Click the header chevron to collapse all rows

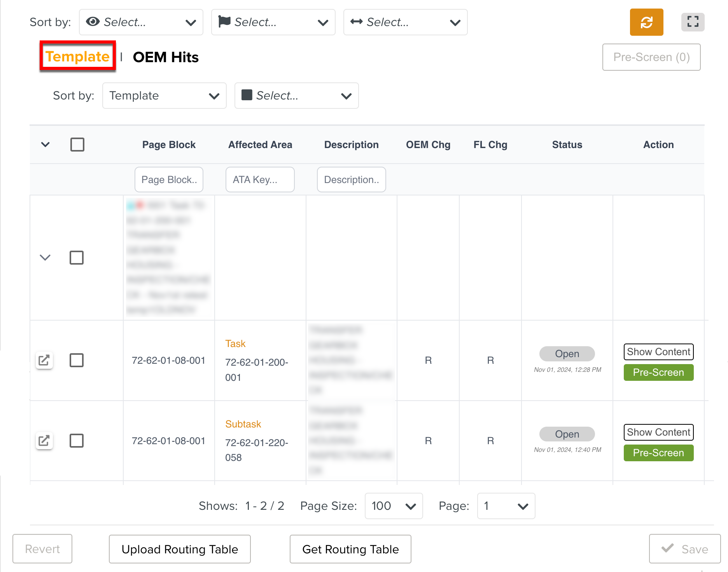pos(45,145)
